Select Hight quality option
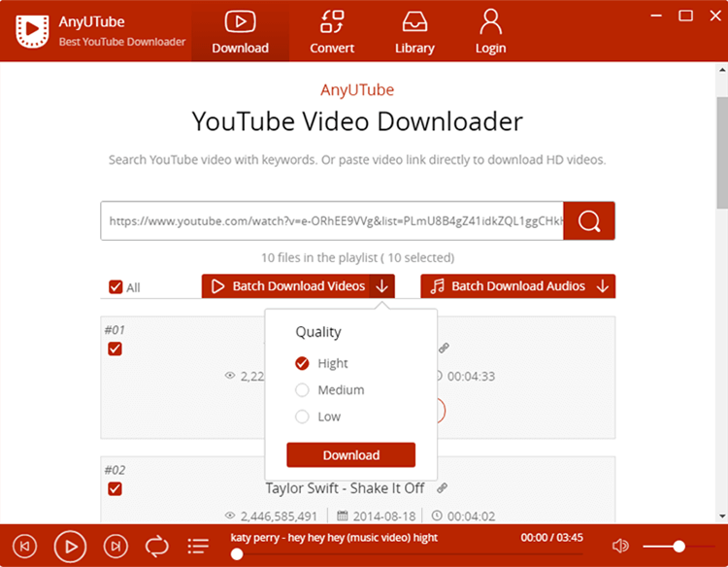Viewport: 728px width, 567px height. (x=302, y=363)
